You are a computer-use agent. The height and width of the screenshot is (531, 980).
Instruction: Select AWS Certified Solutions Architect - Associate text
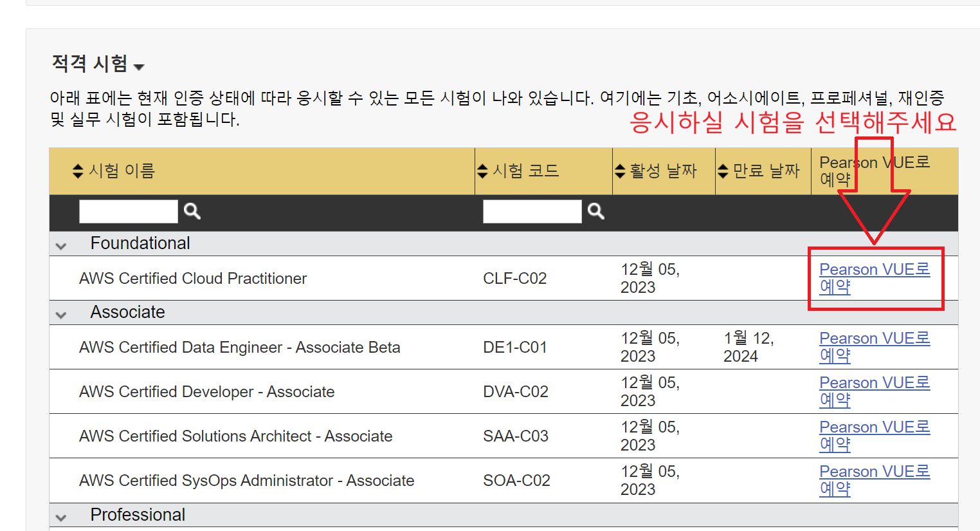236,436
